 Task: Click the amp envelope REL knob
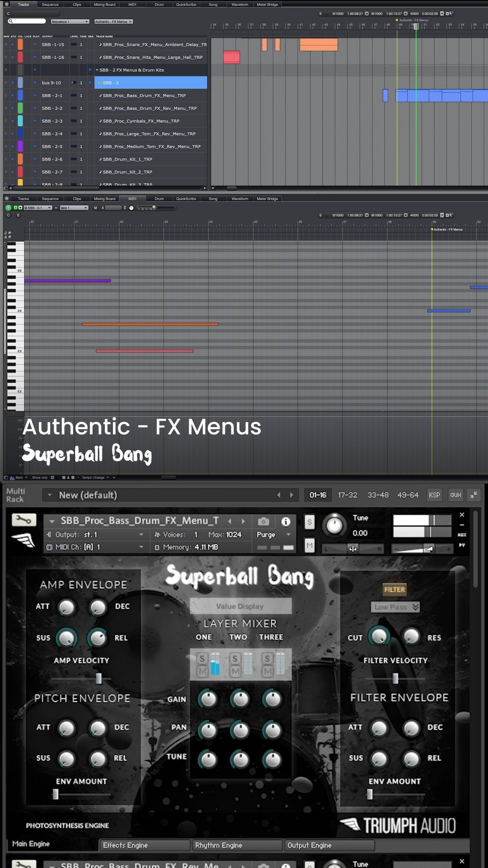click(x=98, y=638)
